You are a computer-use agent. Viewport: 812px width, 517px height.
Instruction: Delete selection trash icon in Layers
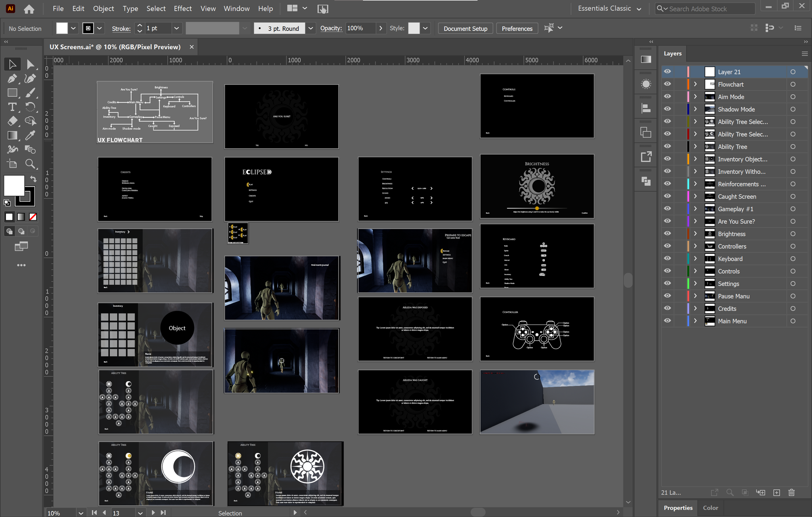click(x=791, y=492)
